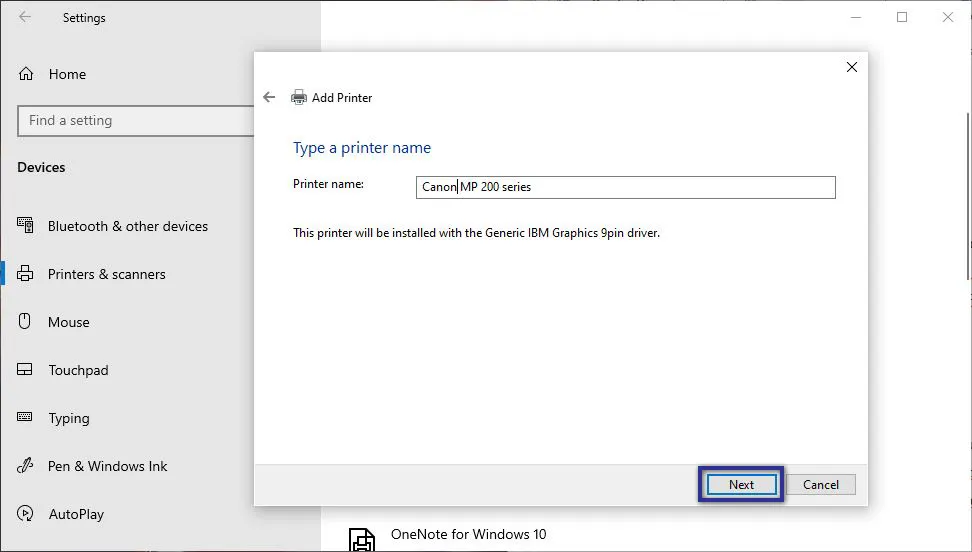The image size is (972, 552).
Task: Select Pen & Windows Ink in the sidebar
Action: click(x=107, y=466)
